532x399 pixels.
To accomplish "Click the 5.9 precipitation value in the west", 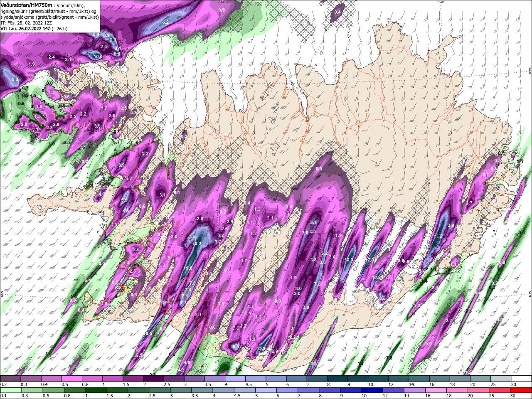I will click(124, 200).
